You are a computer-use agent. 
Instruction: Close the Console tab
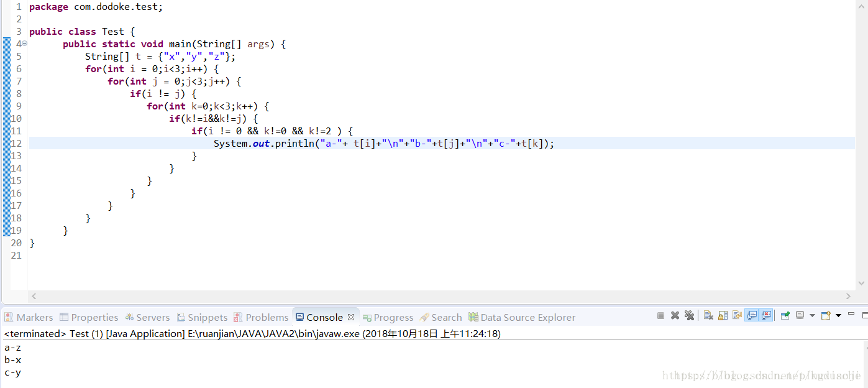[x=350, y=317]
